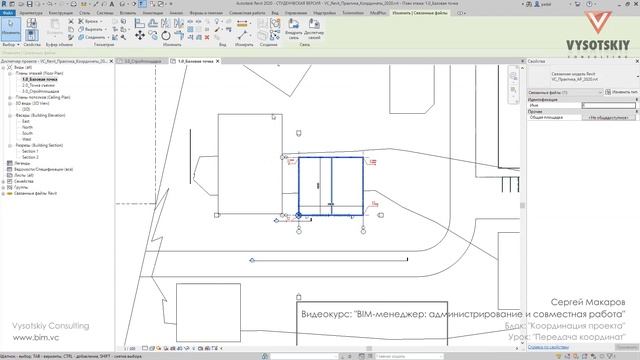Collapse the Фасады (Building Elevation) node

click(10, 116)
